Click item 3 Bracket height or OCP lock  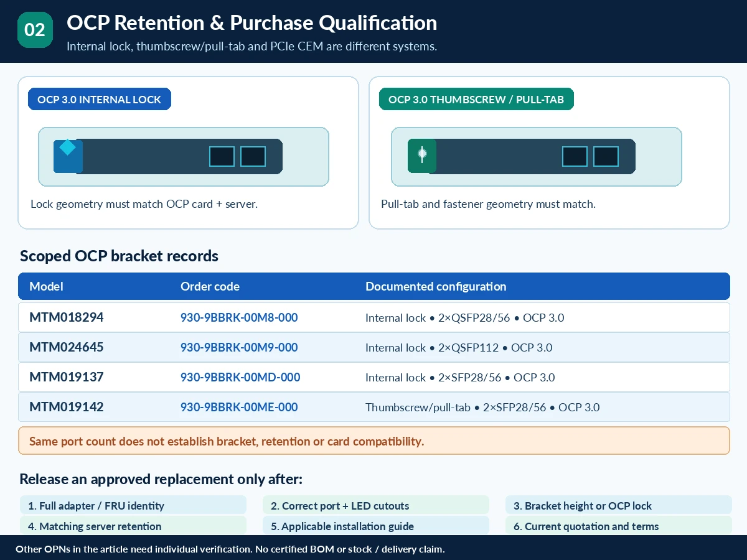pos(619,505)
